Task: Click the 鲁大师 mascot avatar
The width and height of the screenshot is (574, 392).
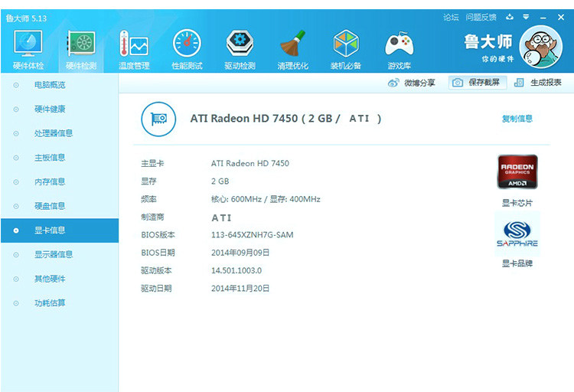Action: (x=540, y=47)
